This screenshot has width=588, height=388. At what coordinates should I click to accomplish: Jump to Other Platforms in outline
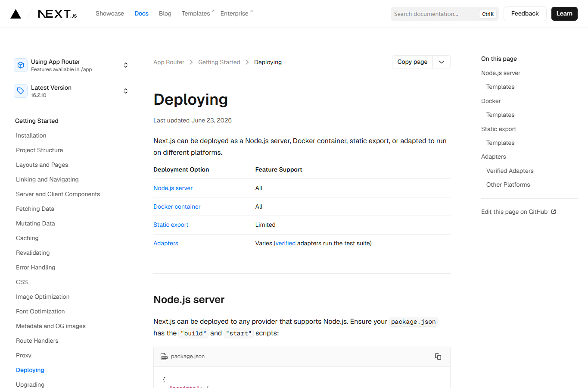[508, 185]
